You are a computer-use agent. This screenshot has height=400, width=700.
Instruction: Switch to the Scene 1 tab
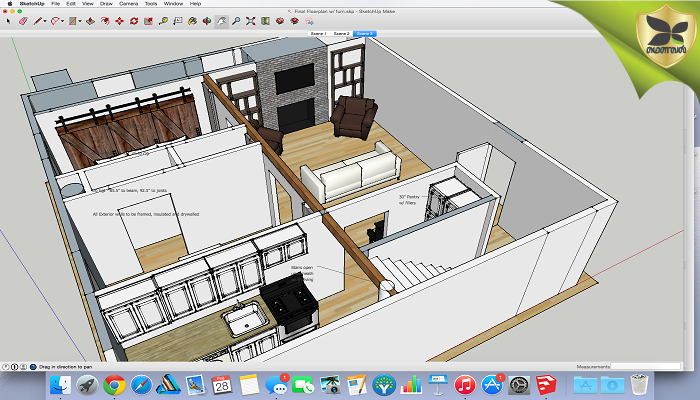317,33
